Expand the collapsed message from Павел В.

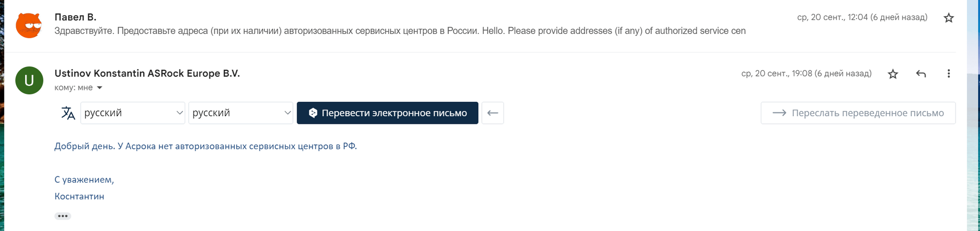[400, 31]
